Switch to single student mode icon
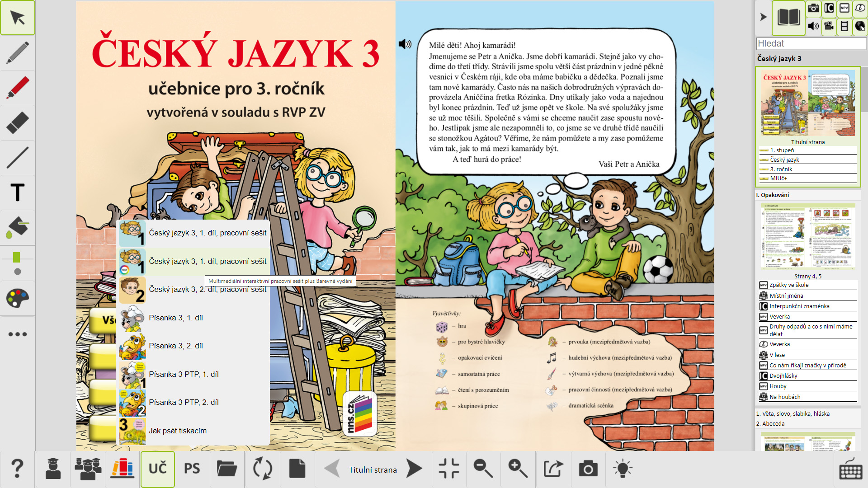The height and width of the screenshot is (488, 868). coord(53,469)
